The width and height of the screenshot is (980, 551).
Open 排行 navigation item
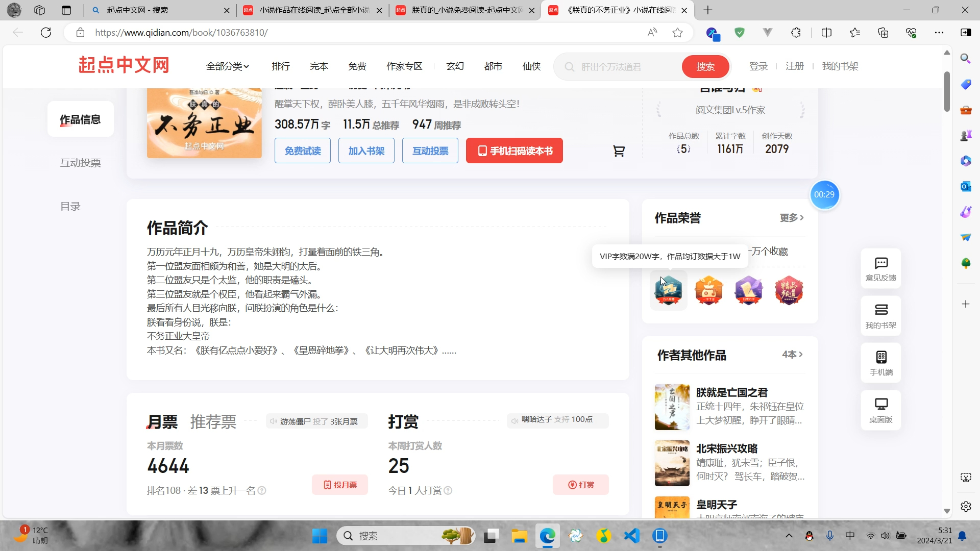click(281, 66)
